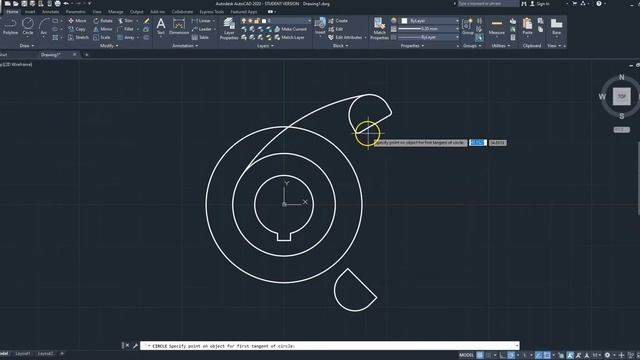
Task: Select the Drawing1 file tab
Action: coord(51,55)
